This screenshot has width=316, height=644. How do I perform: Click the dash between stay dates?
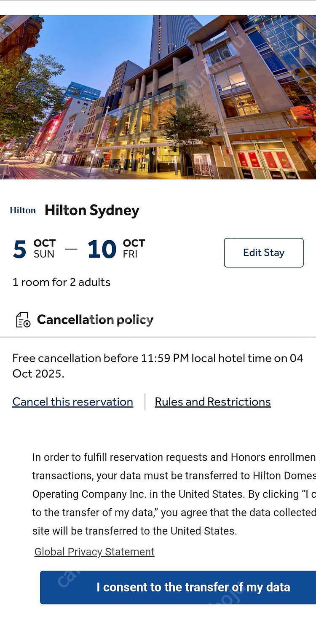point(71,249)
